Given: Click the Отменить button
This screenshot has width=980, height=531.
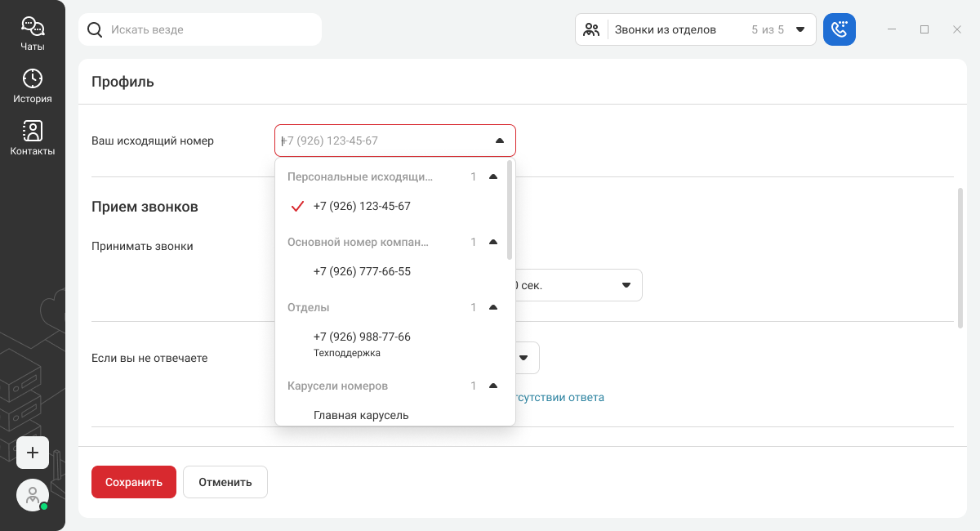Looking at the screenshot, I should click(x=225, y=482).
